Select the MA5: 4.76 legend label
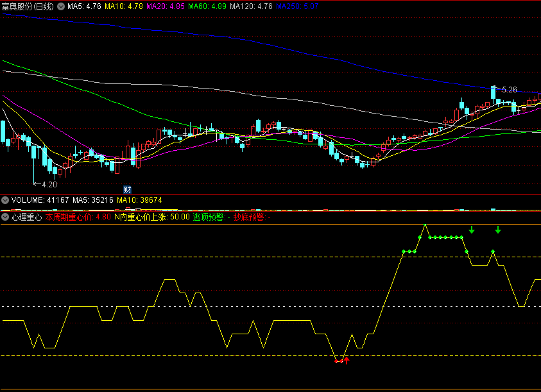541x392 pixels. pos(84,6)
